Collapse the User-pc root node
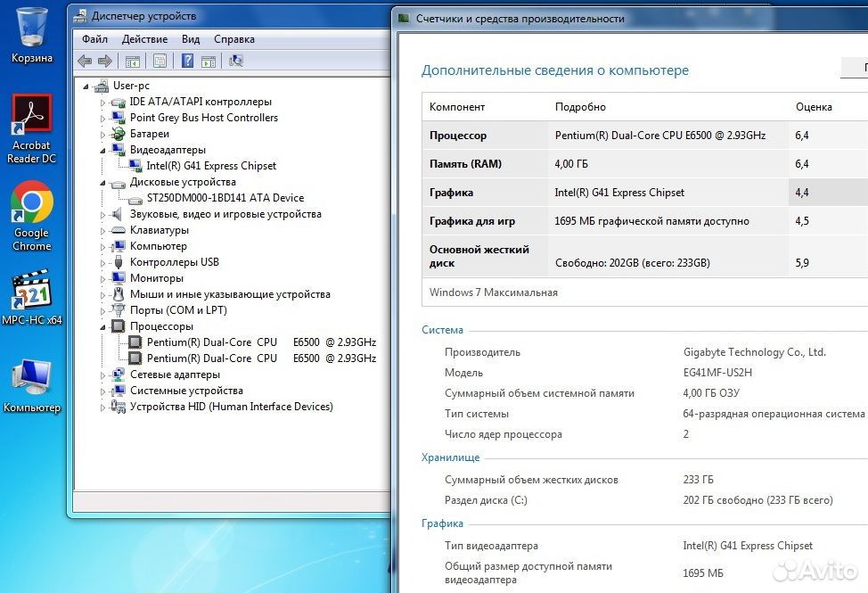Viewport: 868px width, 593px height. [x=86, y=86]
